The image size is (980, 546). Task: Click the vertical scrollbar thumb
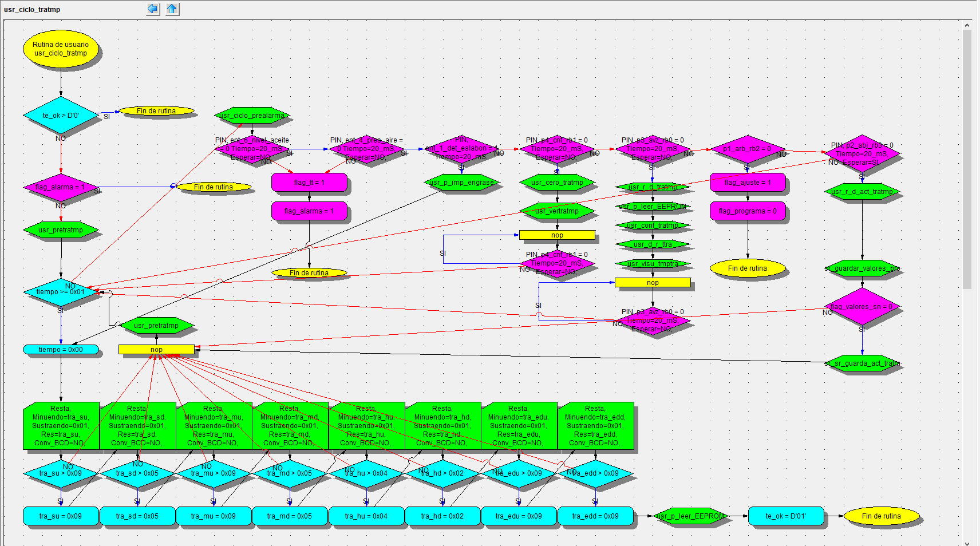[x=967, y=159]
